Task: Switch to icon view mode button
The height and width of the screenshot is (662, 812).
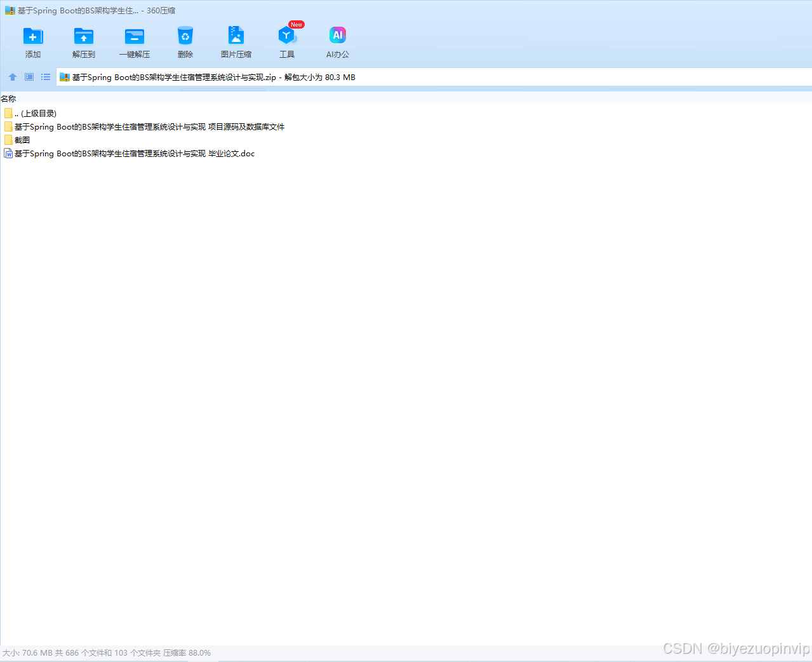Action: click(x=29, y=77)
